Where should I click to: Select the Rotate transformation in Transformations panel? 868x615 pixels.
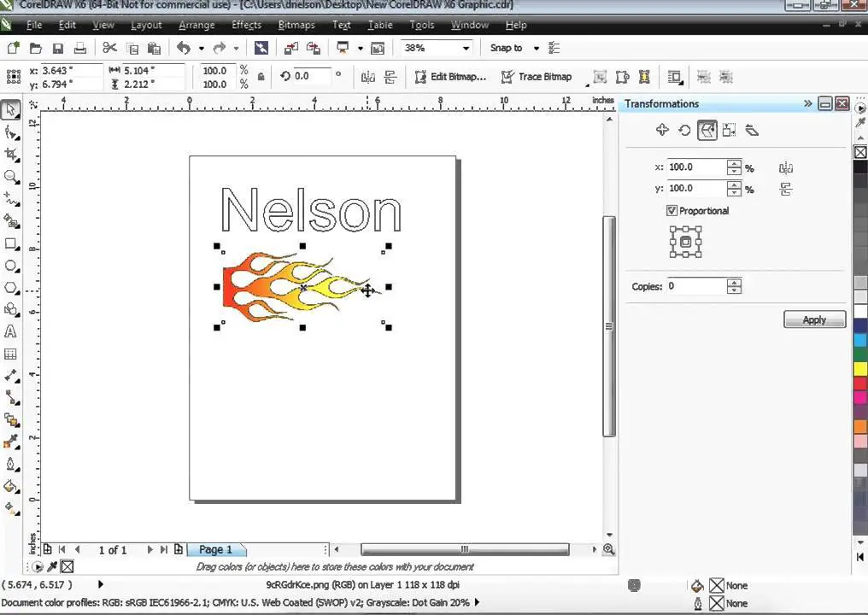[x=684, y=130]
